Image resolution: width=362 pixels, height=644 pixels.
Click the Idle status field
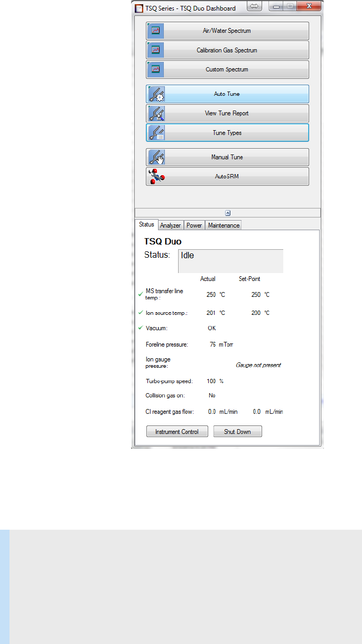230,261
